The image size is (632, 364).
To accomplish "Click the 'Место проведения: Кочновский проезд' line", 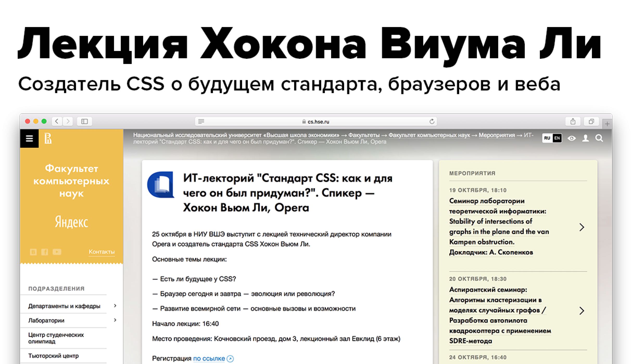I will (x=276, y=339).
